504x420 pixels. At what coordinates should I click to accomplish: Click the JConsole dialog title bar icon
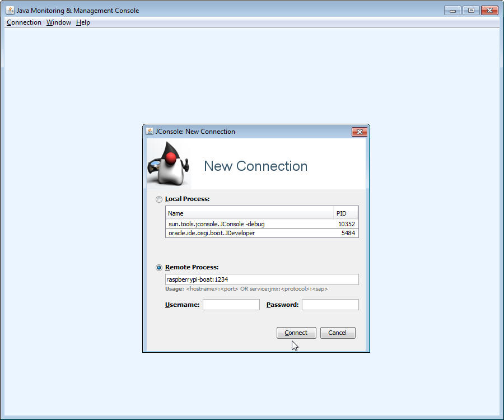click(150, 132)
